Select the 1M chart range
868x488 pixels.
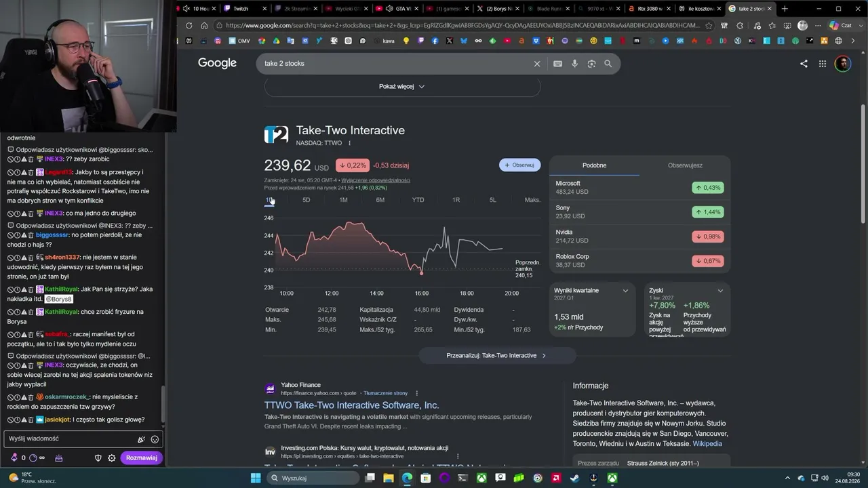pos(343,200)
